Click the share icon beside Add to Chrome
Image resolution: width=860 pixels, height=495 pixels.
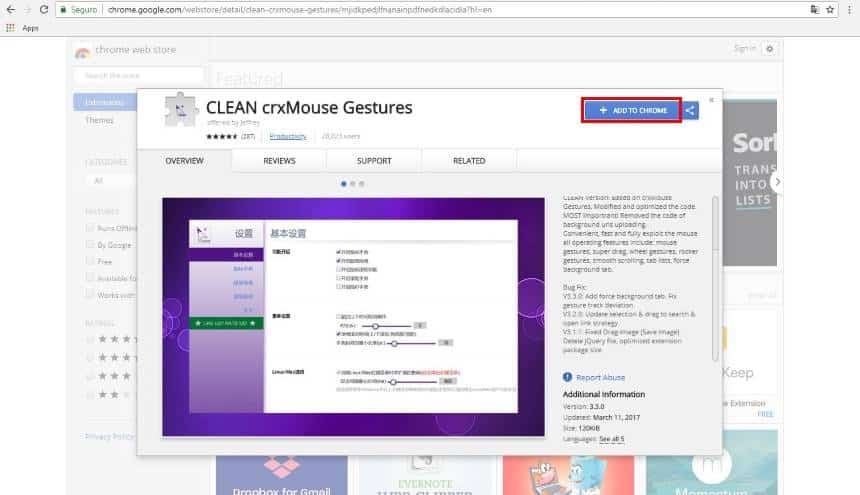(690, 110)
